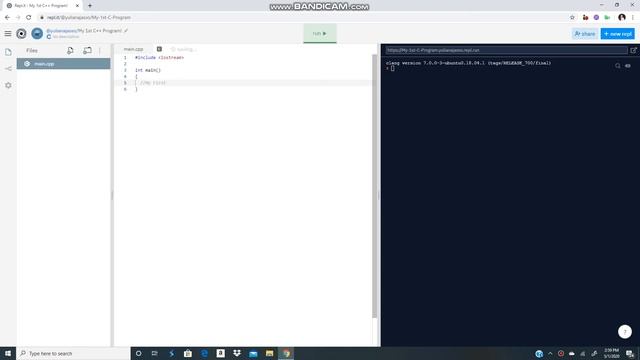Image resolution: width=640 pixels, height=360 pixels.
Task: Select the Repl.it browser tab
Action: tap(42, 6)
